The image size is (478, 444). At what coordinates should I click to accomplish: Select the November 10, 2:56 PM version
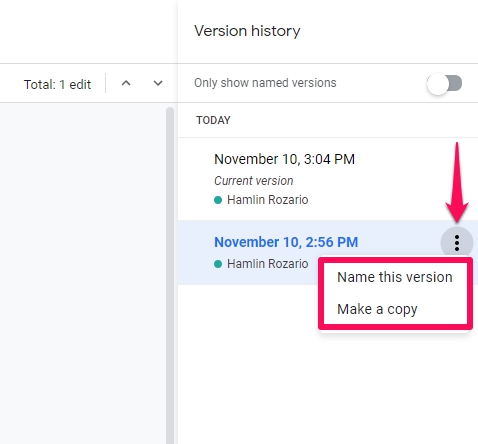pyautogui.click(x=286, y=242)
